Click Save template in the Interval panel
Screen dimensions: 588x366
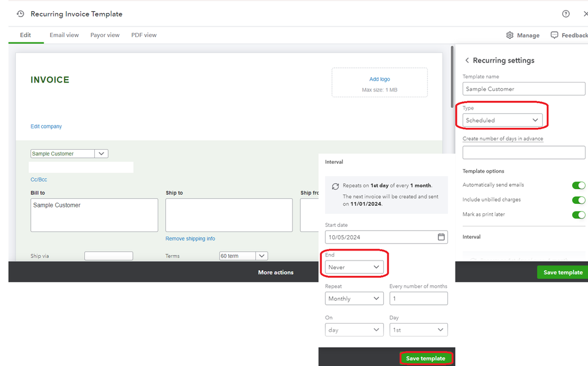tap(426, 358)
